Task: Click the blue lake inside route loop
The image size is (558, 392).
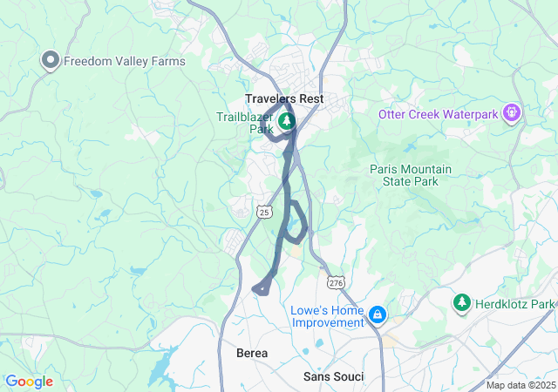Action: pyautogui.click(x=291, y=224)
